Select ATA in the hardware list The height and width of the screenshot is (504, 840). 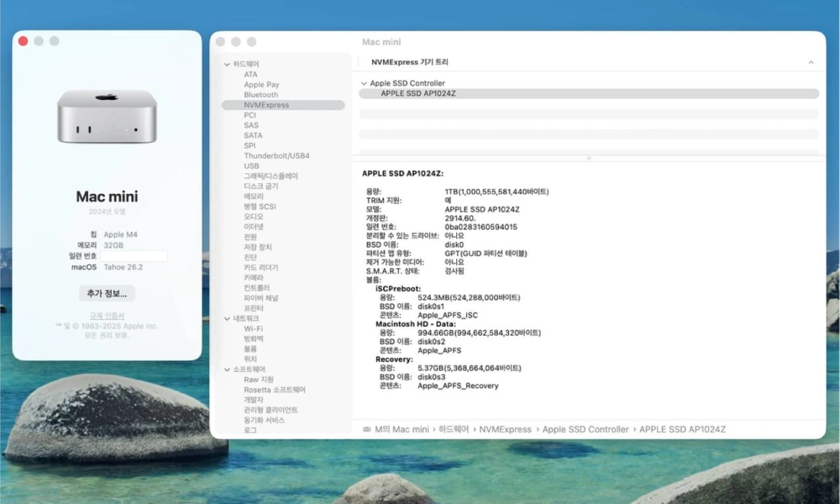click(251, 75)
